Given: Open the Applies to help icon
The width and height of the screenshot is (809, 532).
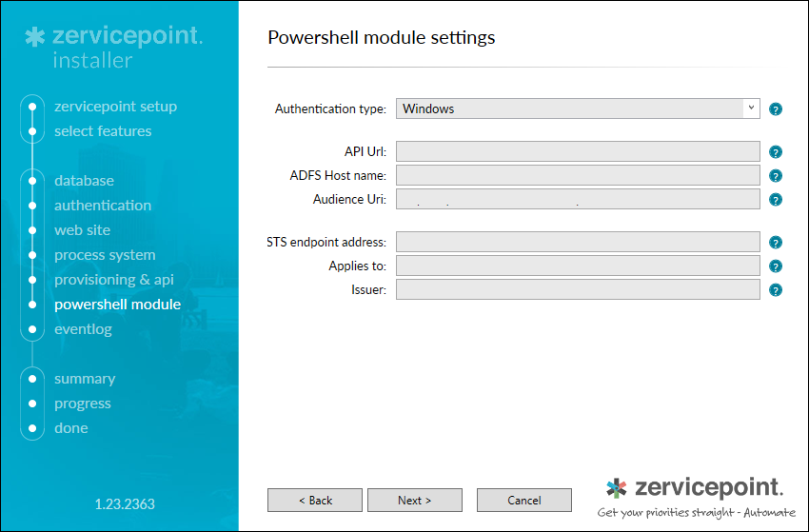Looking at the screenshot, I should click(775, 266).
